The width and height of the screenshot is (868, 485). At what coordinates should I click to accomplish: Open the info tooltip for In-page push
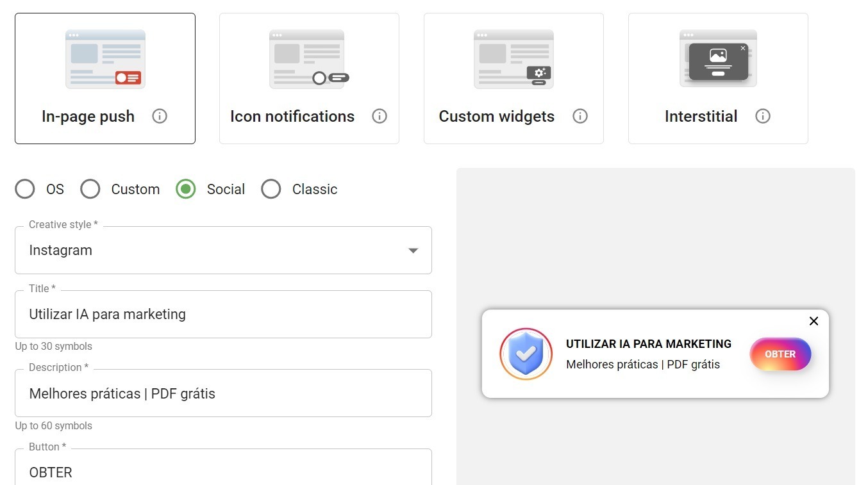pyautogui.click(x=160, y=116)
